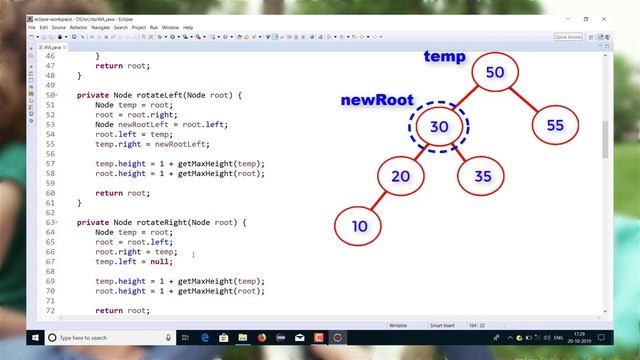This screenshot has height=360, width=640.
Task: Open the Window menu
Action: click(171, 27)
